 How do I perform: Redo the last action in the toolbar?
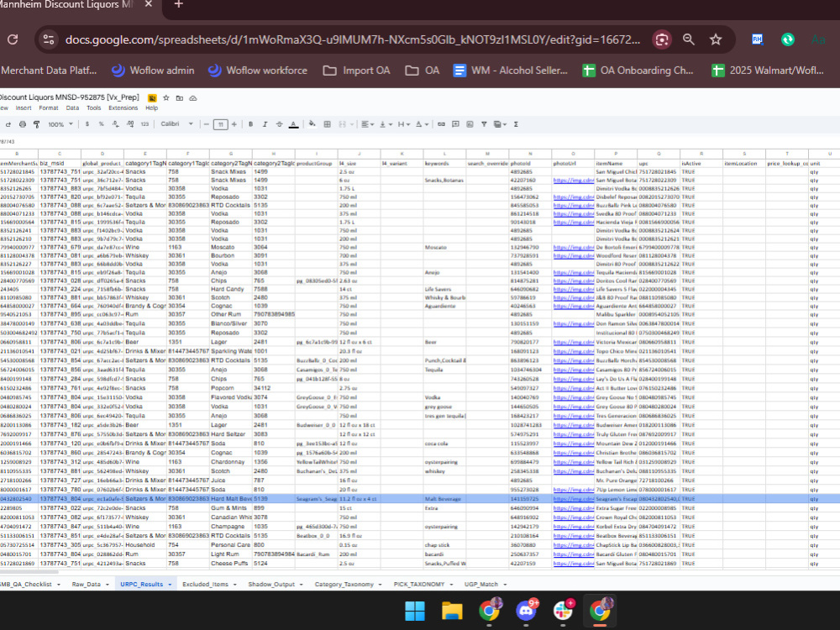tap(8, 124)
